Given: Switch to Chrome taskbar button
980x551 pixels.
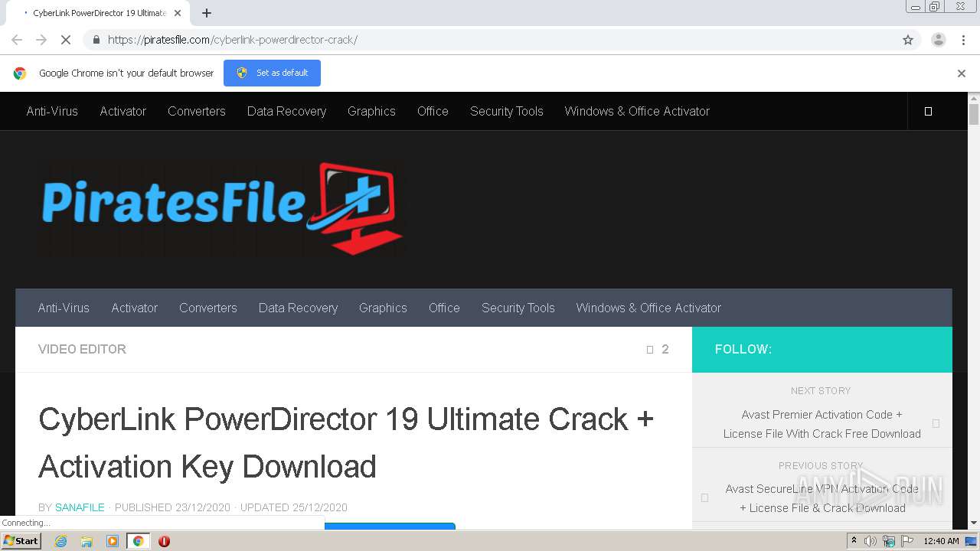Looking at the screenshot, I should (138, 541).
